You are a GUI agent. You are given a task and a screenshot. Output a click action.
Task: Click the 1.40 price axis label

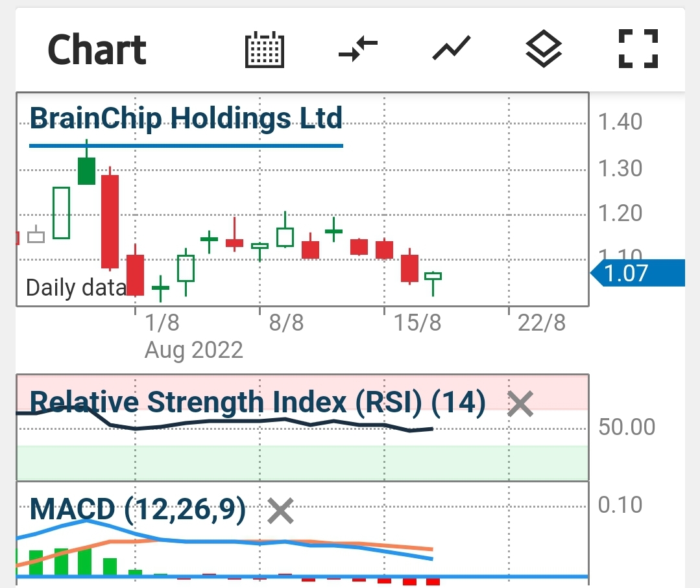620,122
